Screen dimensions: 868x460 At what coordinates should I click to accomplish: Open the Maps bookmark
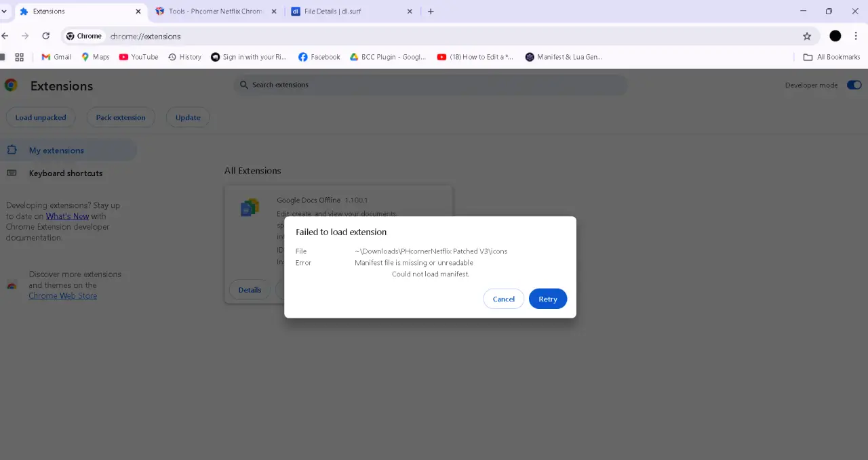tap(96, 57)
